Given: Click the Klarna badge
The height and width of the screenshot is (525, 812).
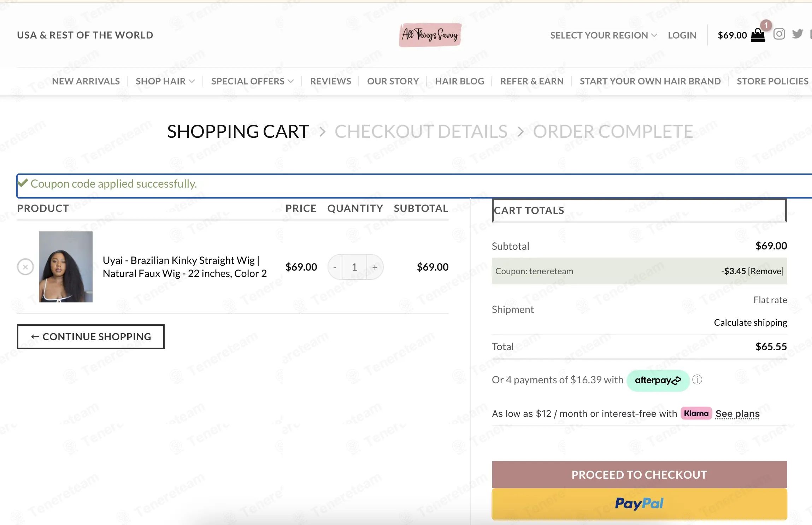Looking at the screenshot, I should [696, 413].
